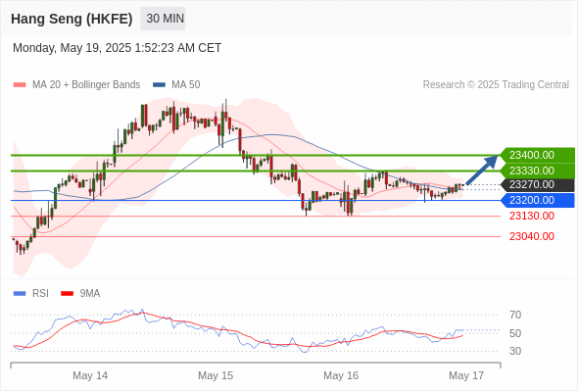578x392 pixels.
Task: Select May 14 on the time axis
Action: (90, 375)
